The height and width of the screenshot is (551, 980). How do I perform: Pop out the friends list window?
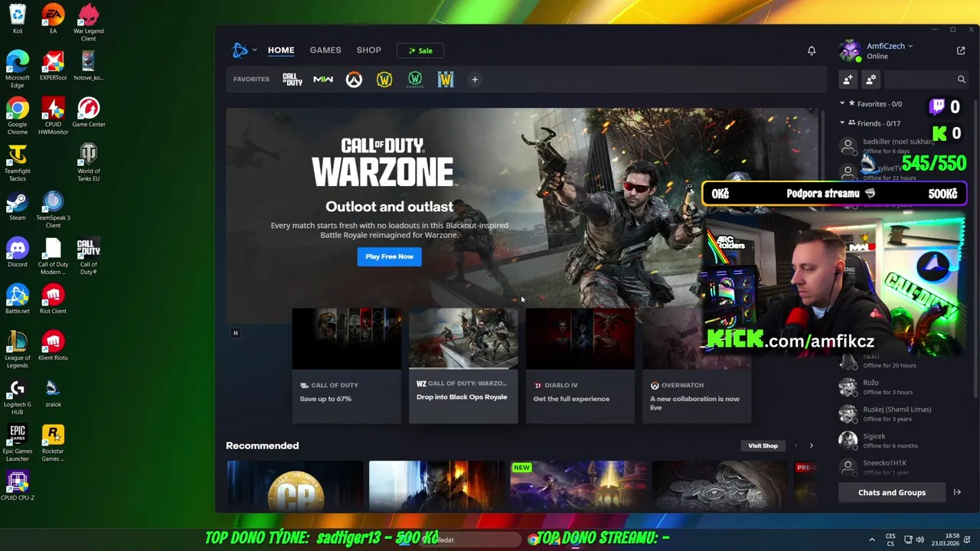pyautogui.click(x=961, y=51)
